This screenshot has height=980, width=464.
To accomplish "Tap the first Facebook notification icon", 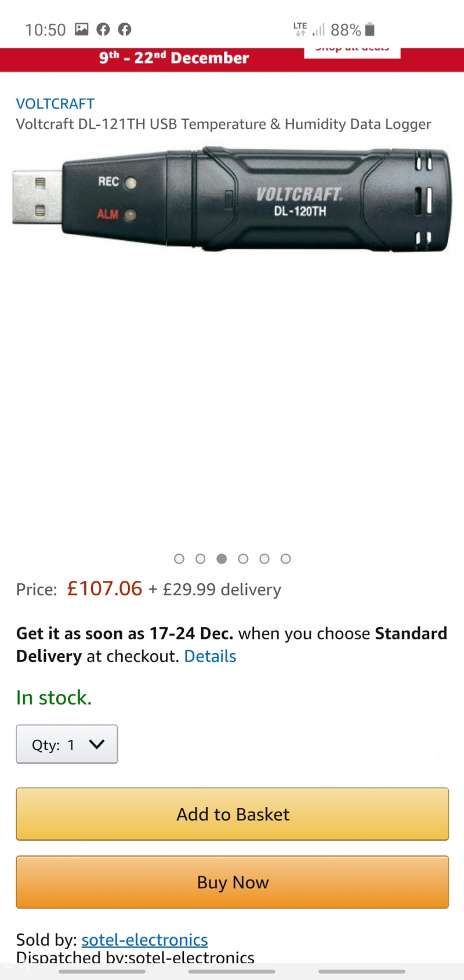I will [x=103, y=29].
